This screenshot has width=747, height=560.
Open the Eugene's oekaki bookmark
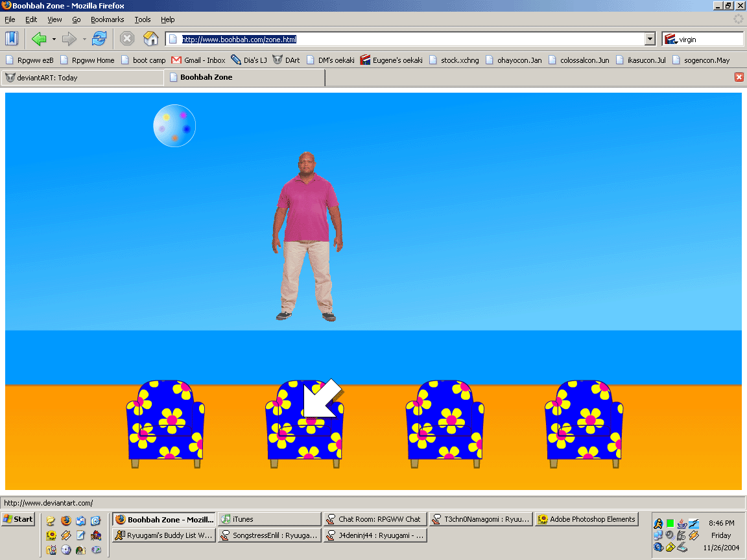tap(392, 60)
